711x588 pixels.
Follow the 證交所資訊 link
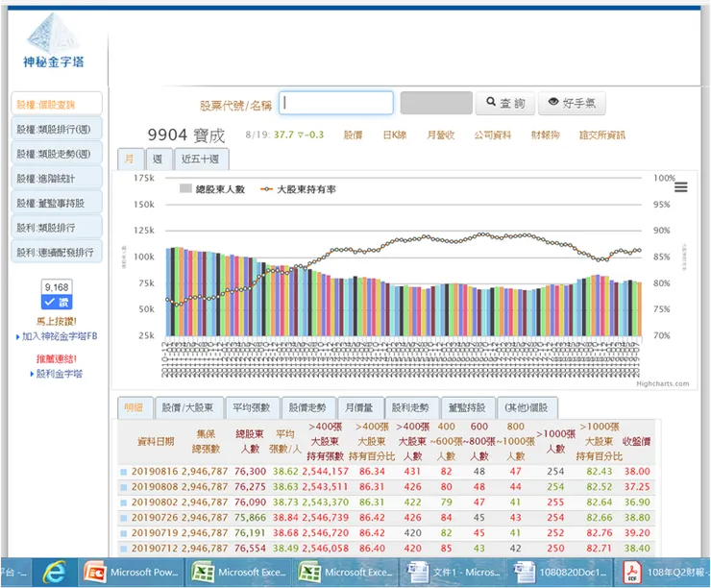[602, 135]
